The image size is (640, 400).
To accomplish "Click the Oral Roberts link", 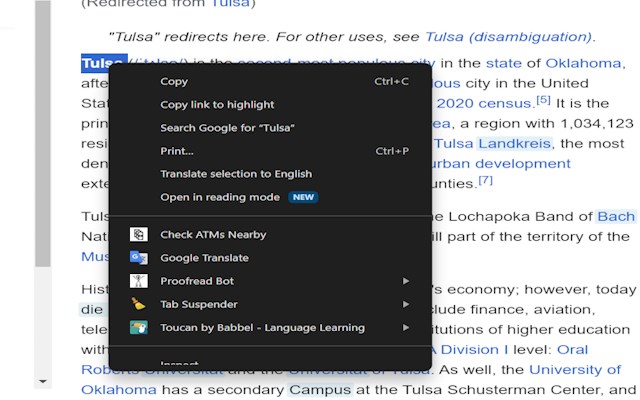I will 572,350.
